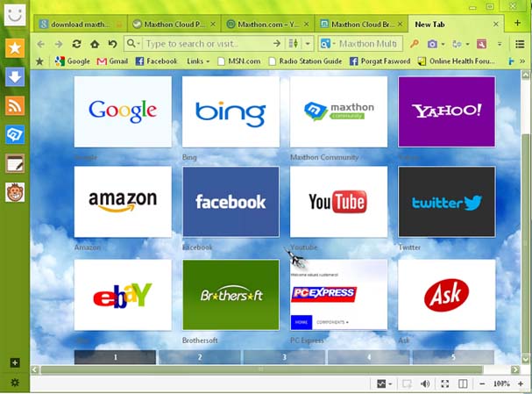Open the Favorites star in the sidebar
This screenshot has width=532, height=394.
click(15, 48)
